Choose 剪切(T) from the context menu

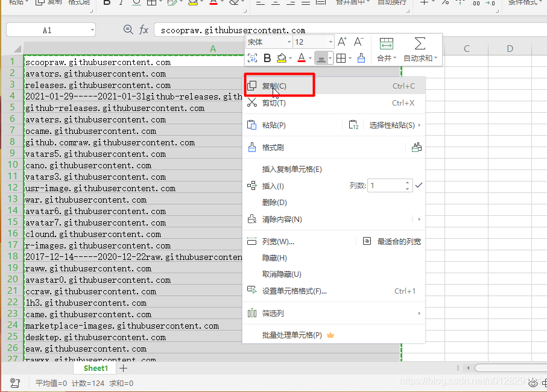[x=334, y=103]
